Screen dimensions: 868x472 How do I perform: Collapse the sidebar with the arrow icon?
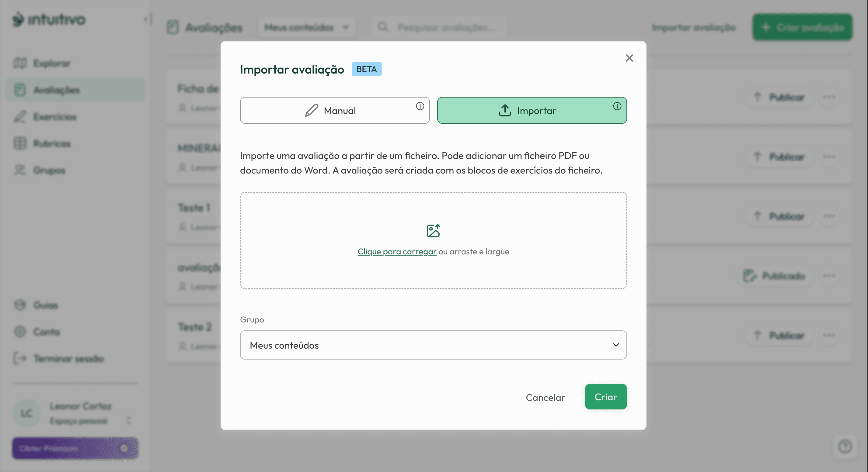(x=148, y=19)
